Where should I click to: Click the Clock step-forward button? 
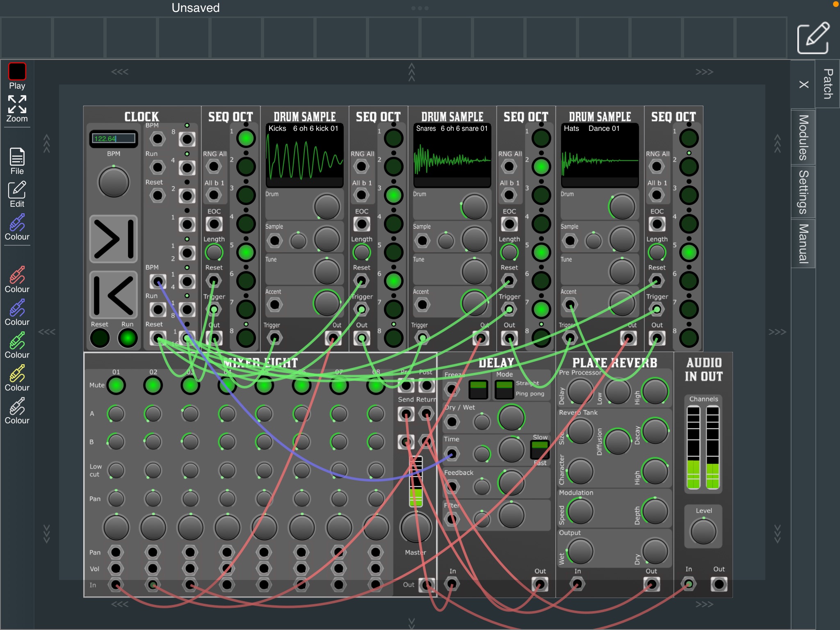[x=114, y=239]
